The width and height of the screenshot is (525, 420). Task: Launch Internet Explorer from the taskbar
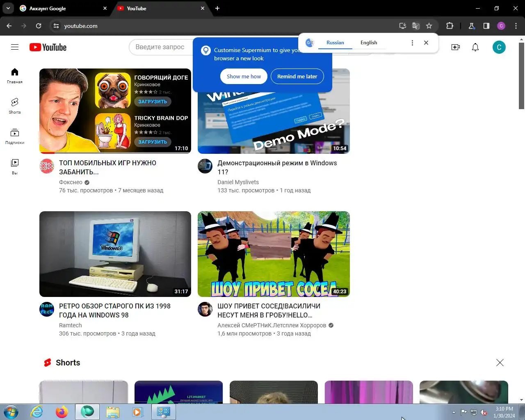click(x=37, y=412)
